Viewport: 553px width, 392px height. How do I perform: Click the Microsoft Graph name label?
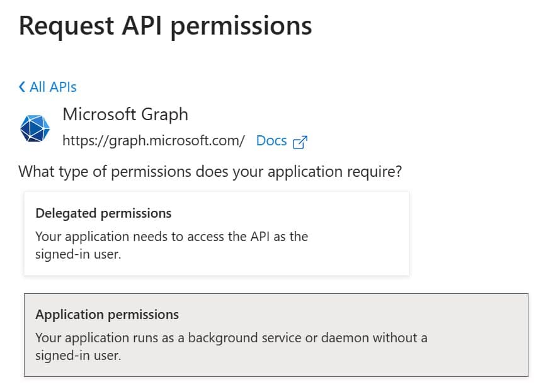point(126,115)
